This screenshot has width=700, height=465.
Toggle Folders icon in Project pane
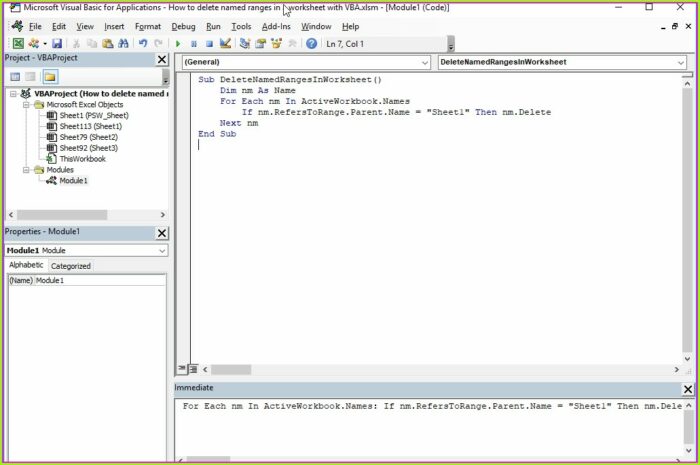(x=50, y=77)
